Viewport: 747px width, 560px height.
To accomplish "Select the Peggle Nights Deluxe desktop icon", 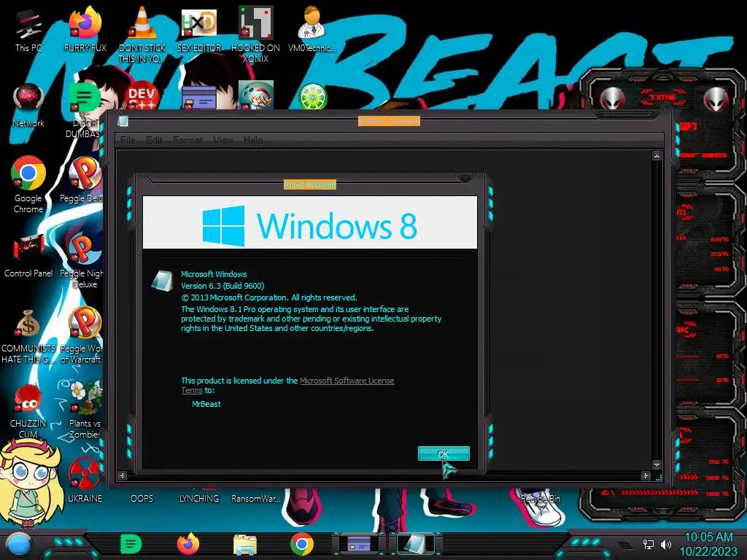I will point(84,260).
